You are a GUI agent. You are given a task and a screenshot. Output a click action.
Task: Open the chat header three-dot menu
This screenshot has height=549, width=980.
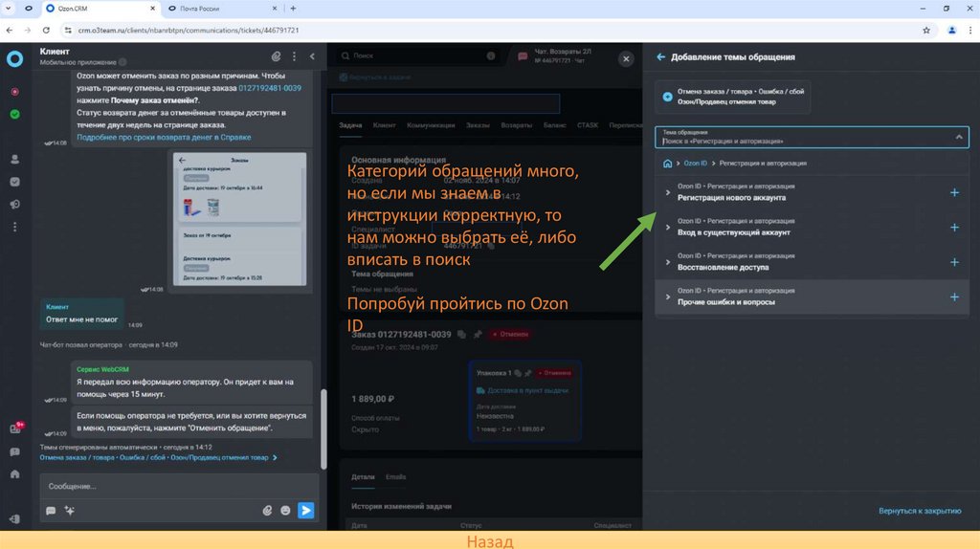coord(295,56)
